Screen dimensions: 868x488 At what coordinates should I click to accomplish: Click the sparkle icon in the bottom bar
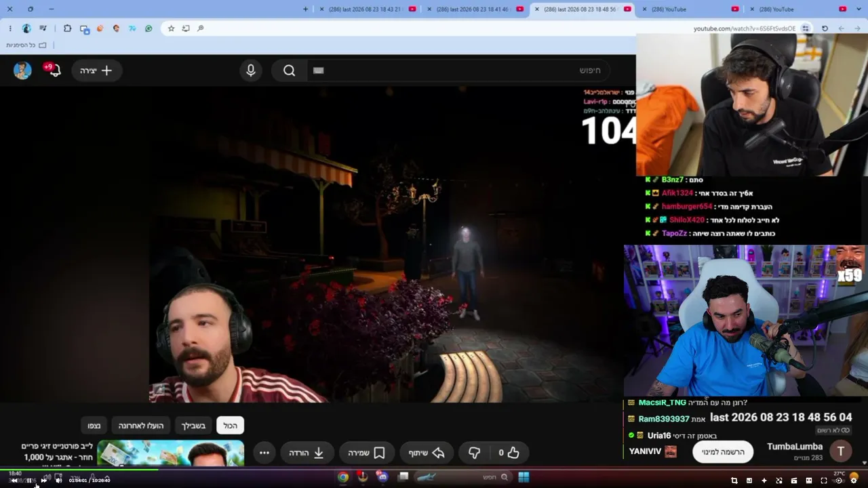pyautogui.click(x=764, y=481)
